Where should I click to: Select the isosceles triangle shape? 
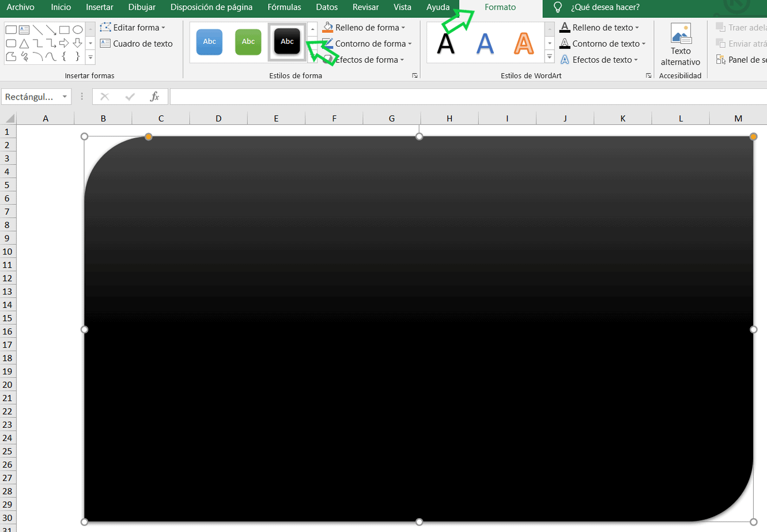pyautogui.click(x=24, y=43)
